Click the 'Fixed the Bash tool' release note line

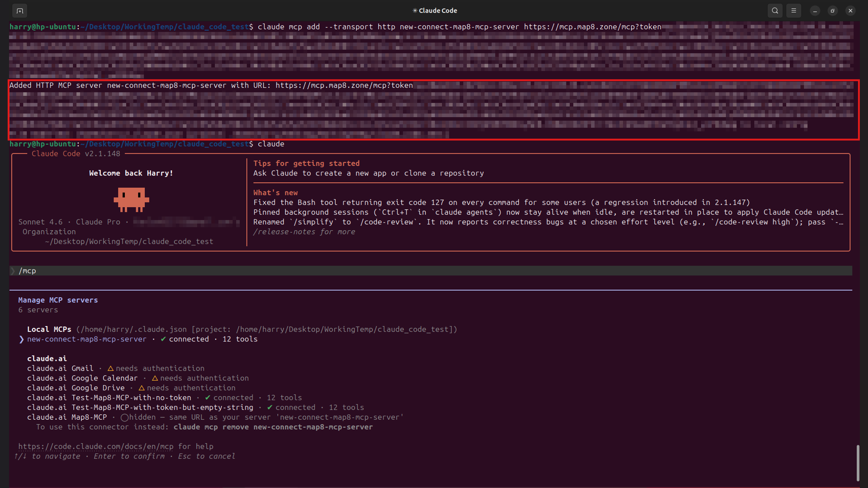[x=502, y=202]
